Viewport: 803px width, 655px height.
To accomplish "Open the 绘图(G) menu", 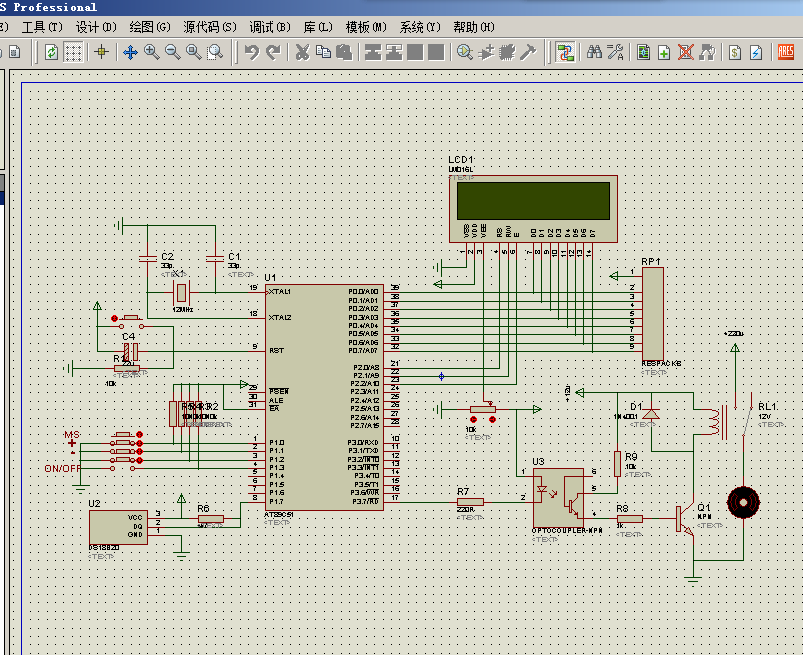I will [x=150, y=27].
